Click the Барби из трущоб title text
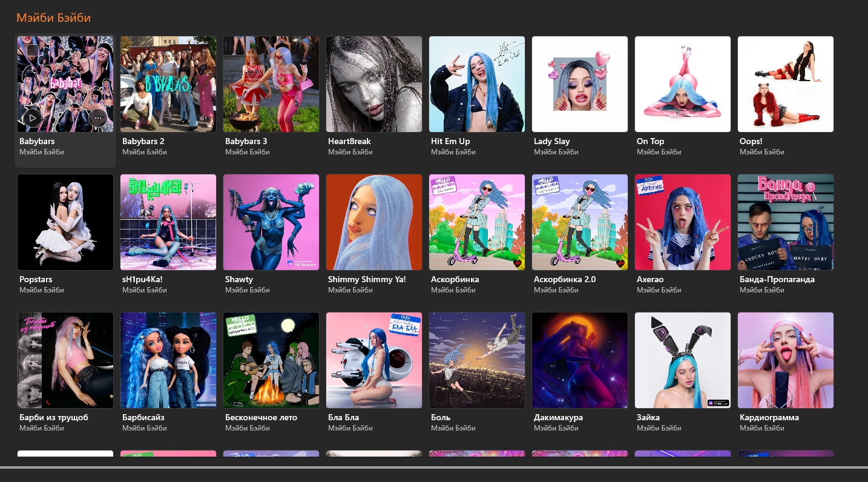868x482 pixels. click(x=54, y=417)
